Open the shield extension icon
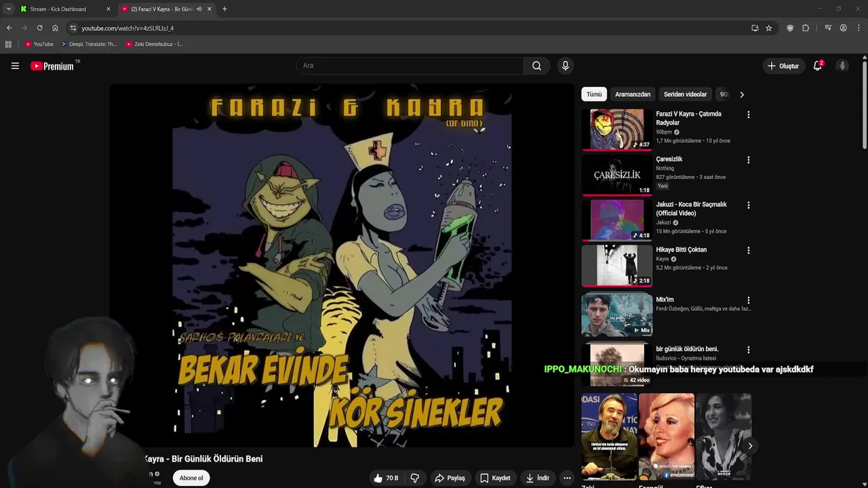868x488 pixels. [x=790, y=28]
